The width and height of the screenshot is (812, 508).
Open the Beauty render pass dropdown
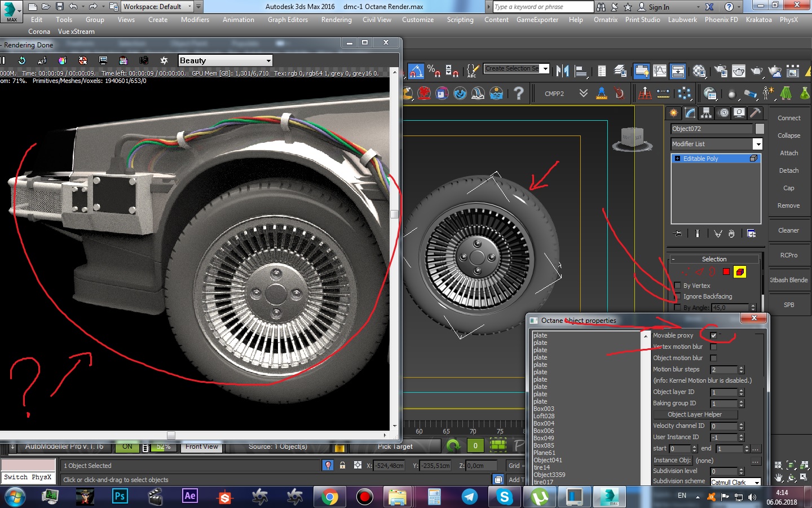(268, 60)
